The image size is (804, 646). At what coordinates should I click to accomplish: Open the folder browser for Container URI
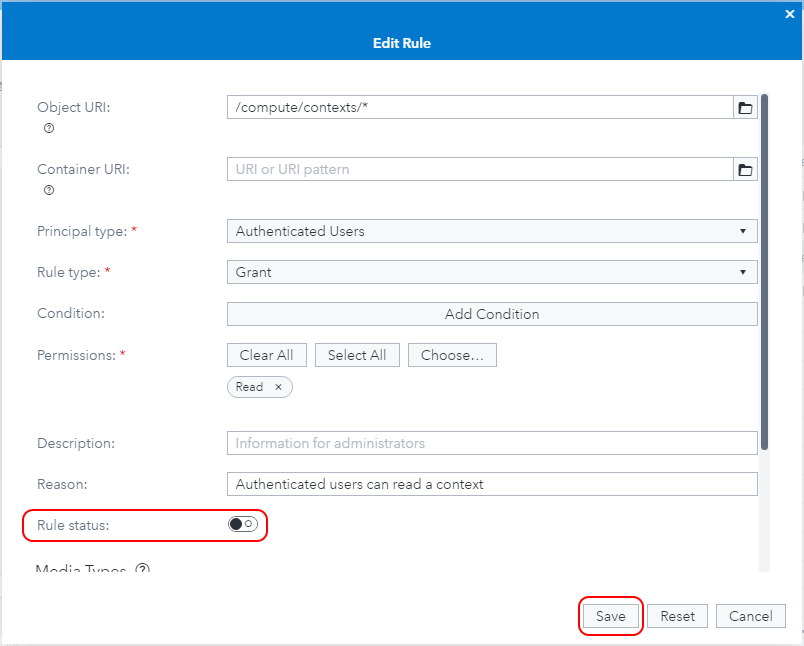(x=745, y=169)
